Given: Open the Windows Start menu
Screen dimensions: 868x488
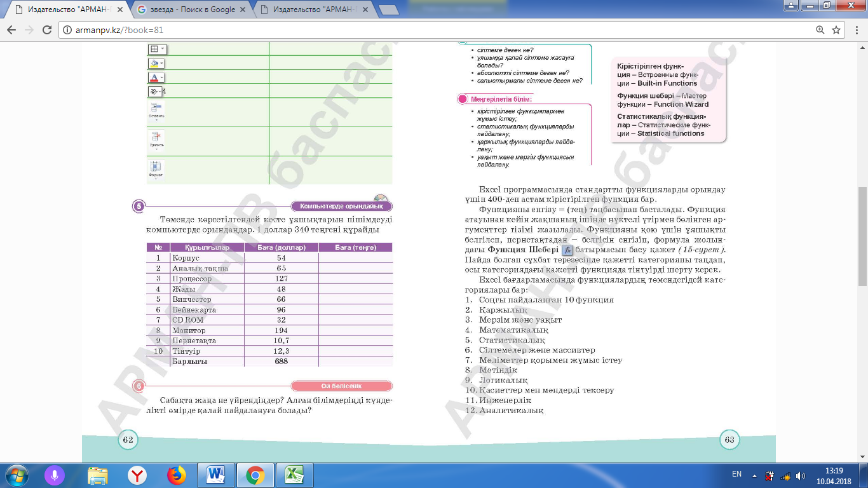Looking at the screenshot, I should (x=17, y=475).
